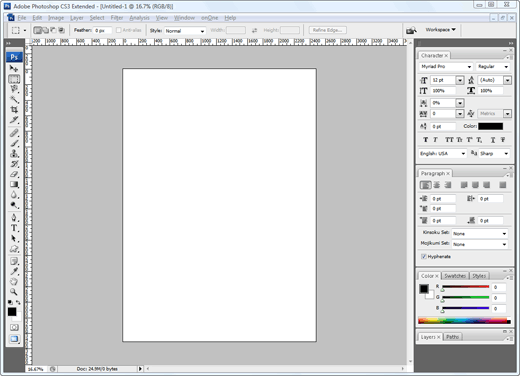The height and width of the screenshot is (376, 520).
Task: Select the Move tool
Action: pos(14,69)
